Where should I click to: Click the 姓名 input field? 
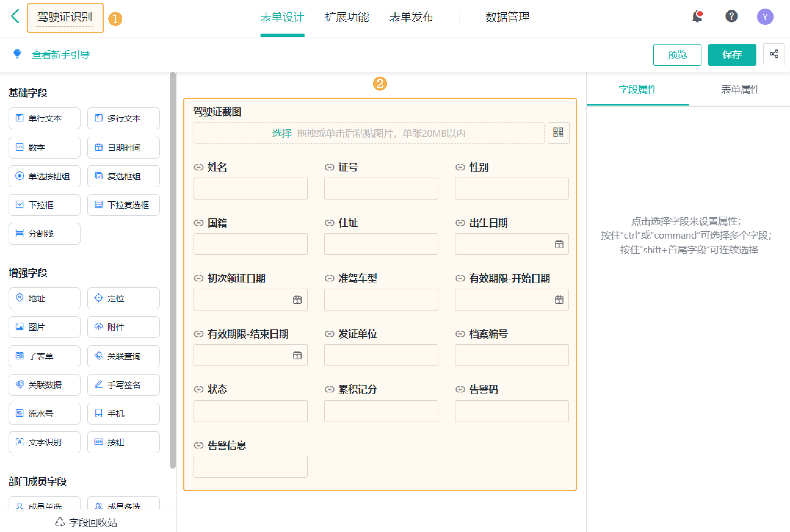click(x=250, y=189)
